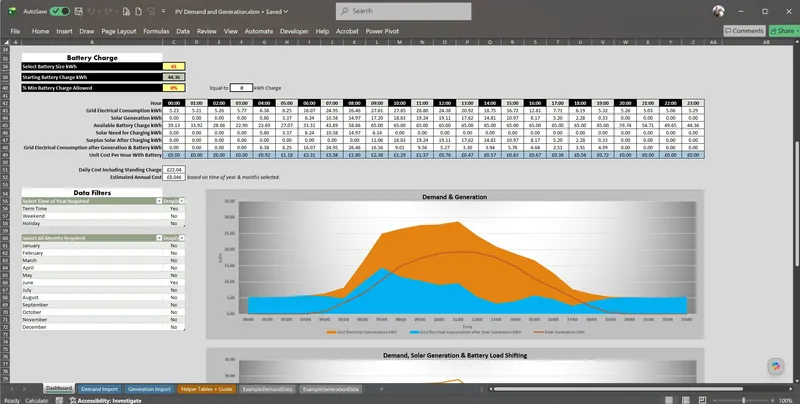The width and height of the screenshot is (800, 404).
Task: Open the Data ribbon tab
Action: pos(183,31)
